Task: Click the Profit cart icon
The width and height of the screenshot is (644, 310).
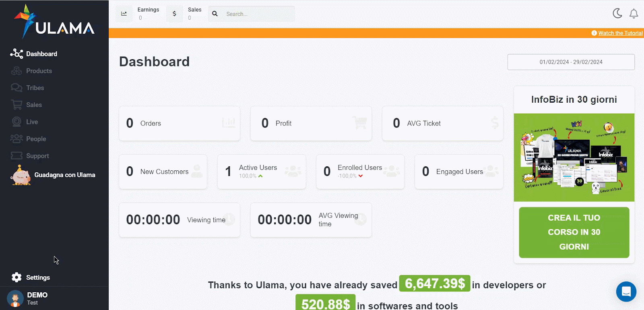Action: coord(360,122)
